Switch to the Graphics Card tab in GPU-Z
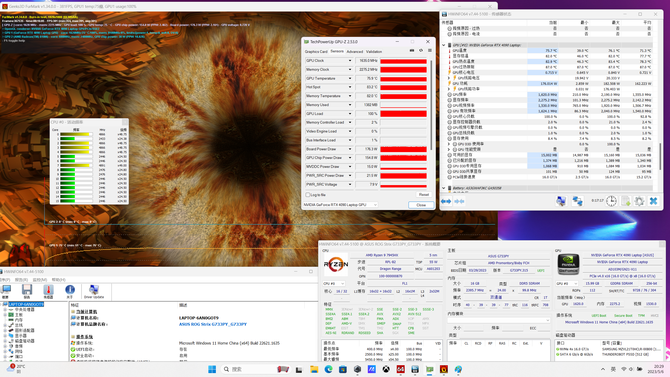 [316, 52]
